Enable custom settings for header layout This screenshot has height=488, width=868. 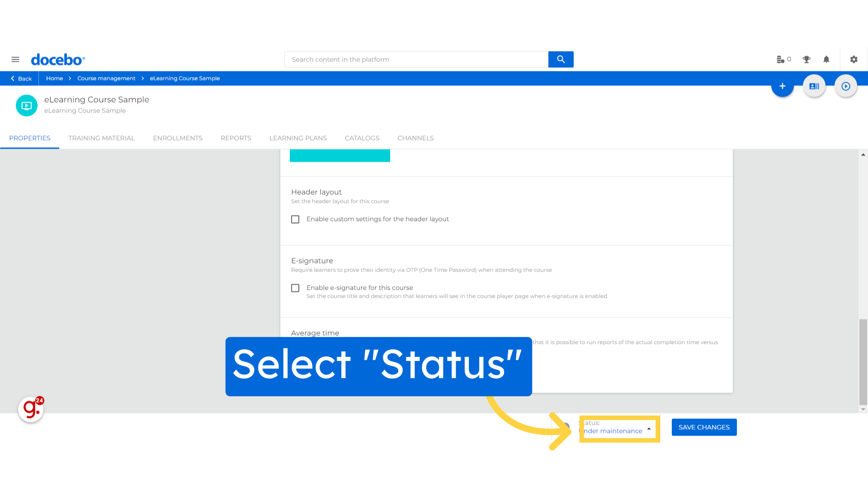pos(295,219)
